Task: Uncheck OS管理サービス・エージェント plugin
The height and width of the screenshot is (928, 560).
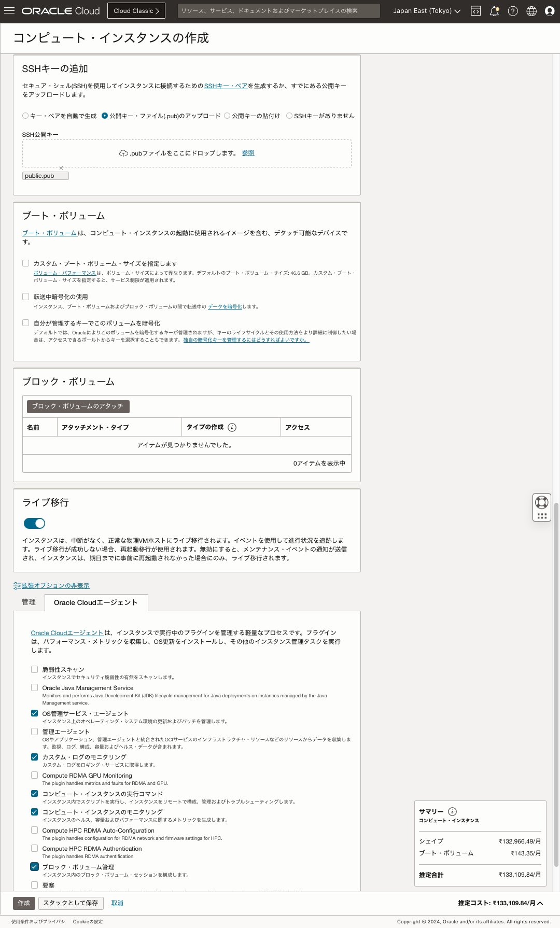Action: (x=35, y=713)
